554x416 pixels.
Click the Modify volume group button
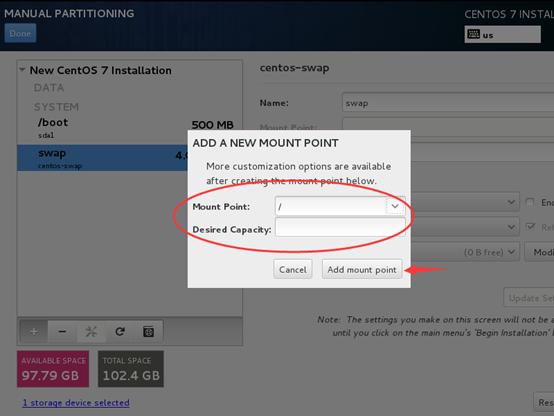point(540,252)
